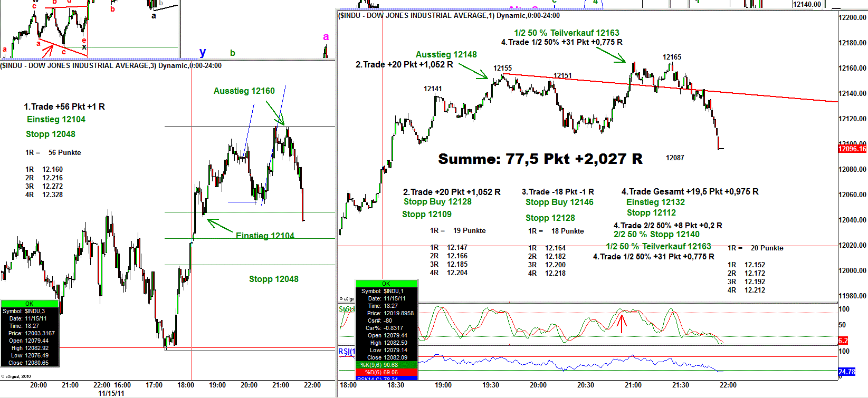Image resolution: width=868 pixels, height=398 pixels.
Task: Click the red %D(6) 69.06 row
Action: (x=386, y=372)
